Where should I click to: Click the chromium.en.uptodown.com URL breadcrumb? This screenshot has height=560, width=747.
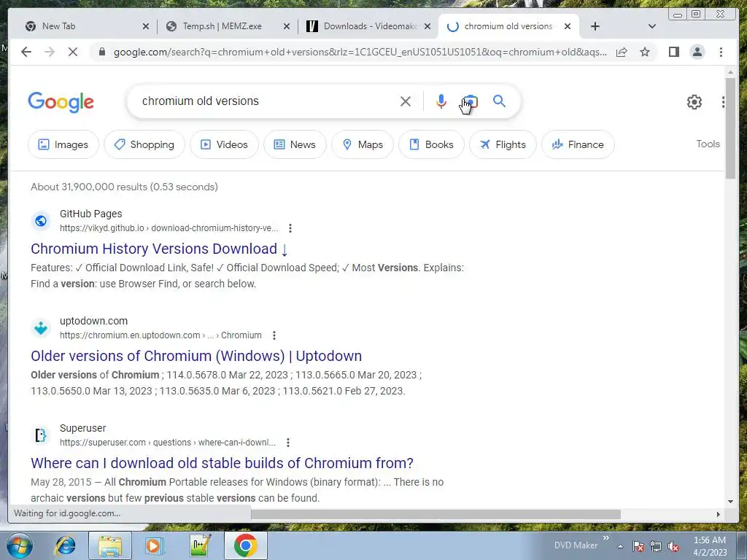pos(160,335)
